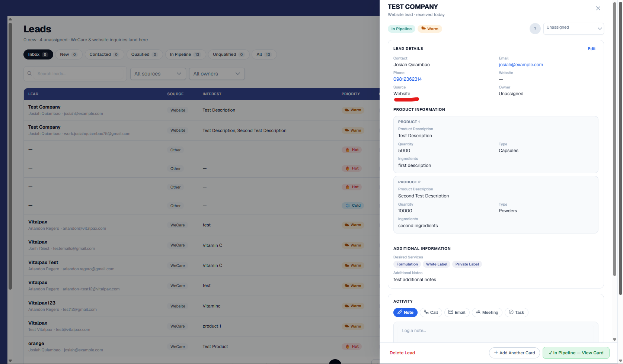Switch to the Task activity tab

pyautogui.click(x=516, y=312)
